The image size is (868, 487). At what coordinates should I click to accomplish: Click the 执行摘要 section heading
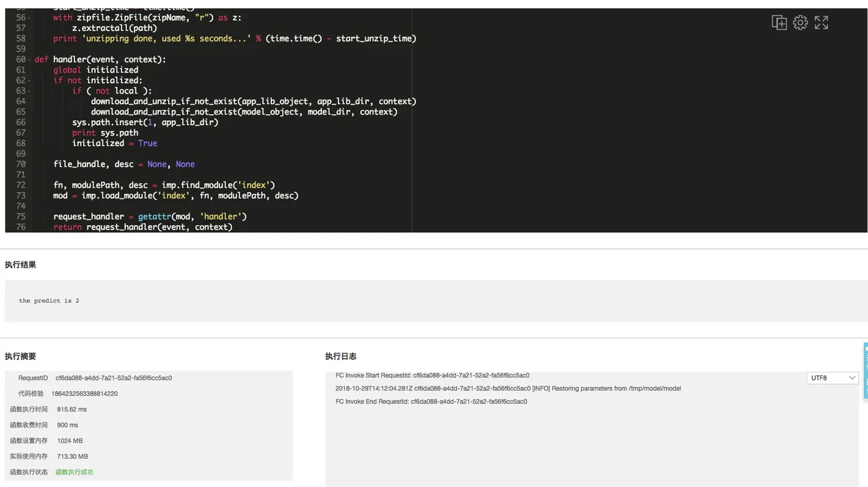[x=20, y=356]
